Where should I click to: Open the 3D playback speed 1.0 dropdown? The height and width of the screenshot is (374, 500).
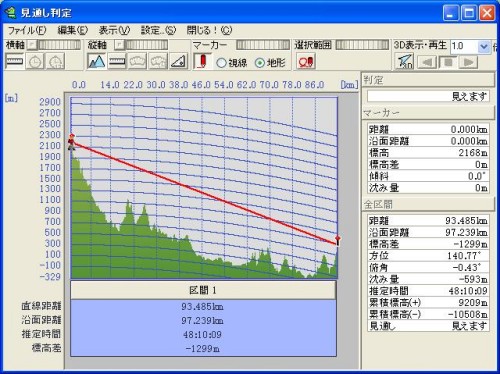click(x=484, y=46)
